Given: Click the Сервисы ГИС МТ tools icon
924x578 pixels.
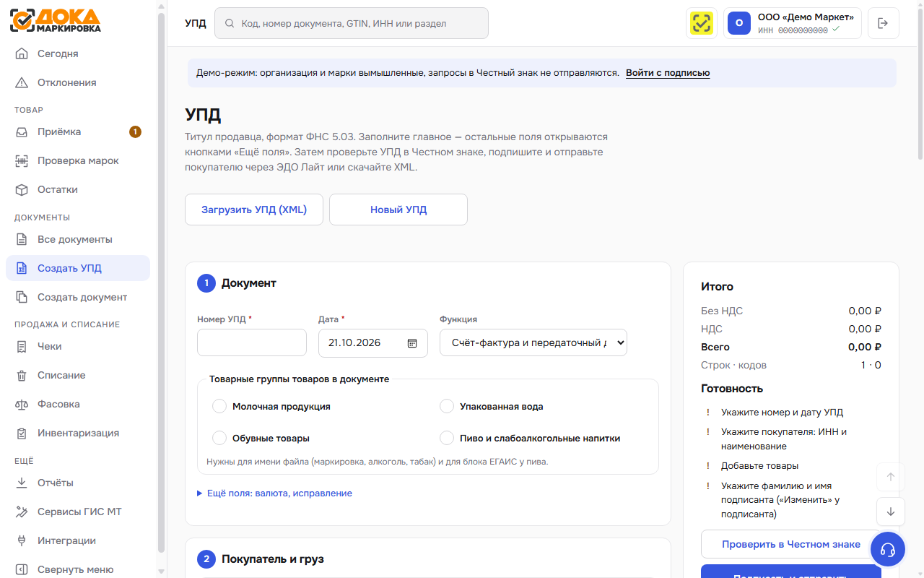Looking at the screenshot, I should tap(22, 512).
